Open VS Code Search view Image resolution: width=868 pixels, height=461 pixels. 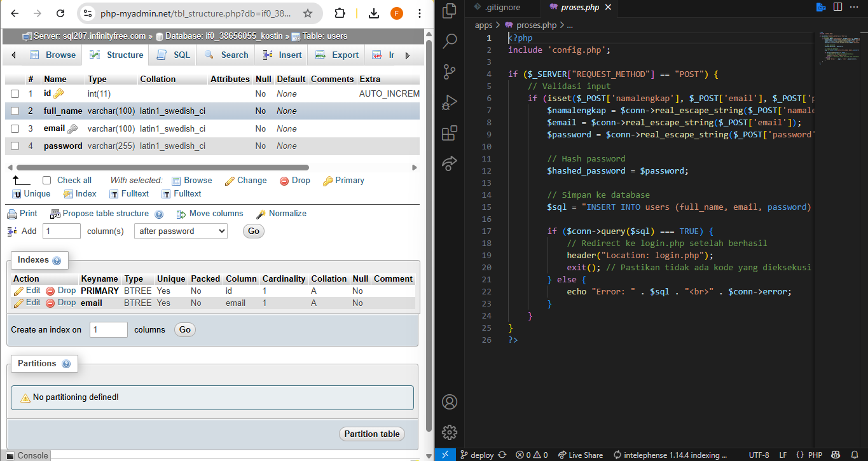point(450,41)
